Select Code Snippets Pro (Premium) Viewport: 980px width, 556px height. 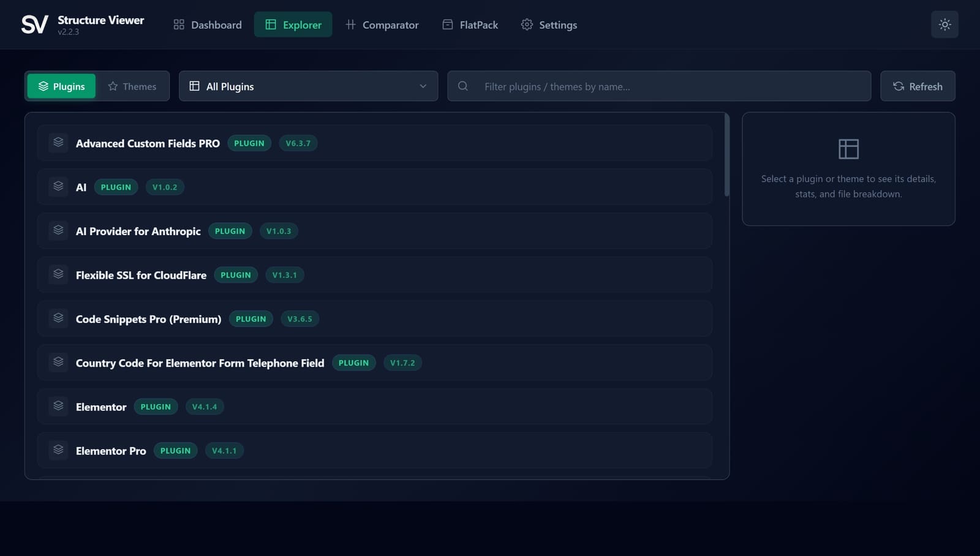pos(148,319)
